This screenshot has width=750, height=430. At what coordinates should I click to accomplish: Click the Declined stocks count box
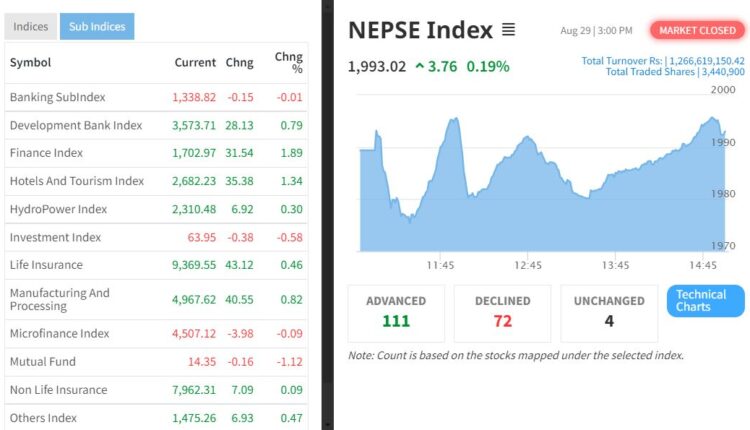coord(502,312)
